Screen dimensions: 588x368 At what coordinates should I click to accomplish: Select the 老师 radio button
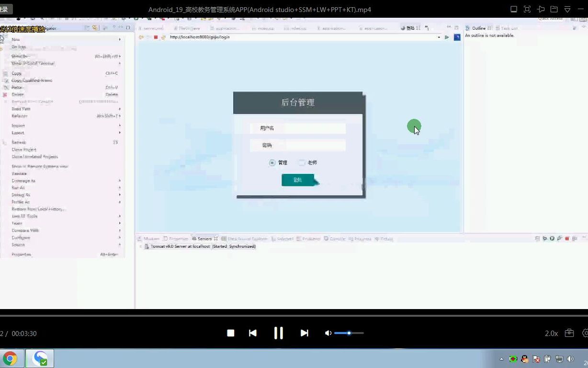(302, 162)
